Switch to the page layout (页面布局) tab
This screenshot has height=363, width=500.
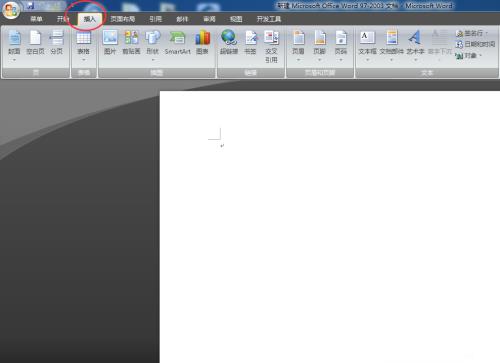(x=123, y=19)
